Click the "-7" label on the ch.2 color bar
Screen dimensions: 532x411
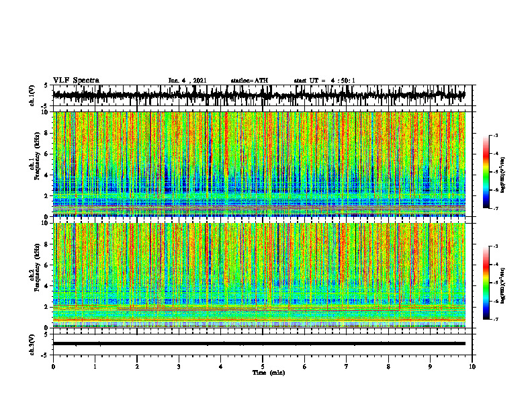[495, 320]
